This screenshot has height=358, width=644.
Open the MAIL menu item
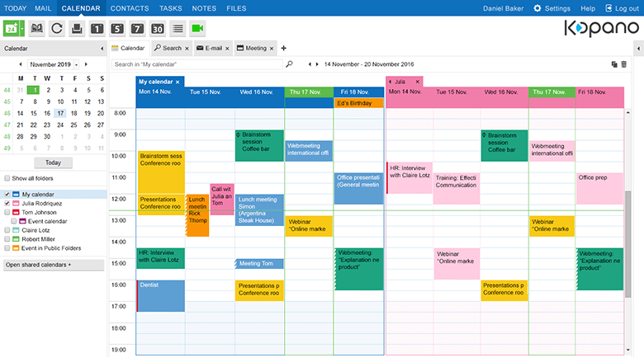point(43,8)
